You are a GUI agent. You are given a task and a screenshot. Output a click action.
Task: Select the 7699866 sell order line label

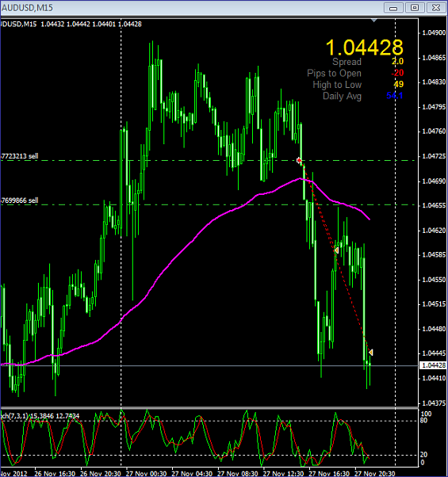(20, 200)
